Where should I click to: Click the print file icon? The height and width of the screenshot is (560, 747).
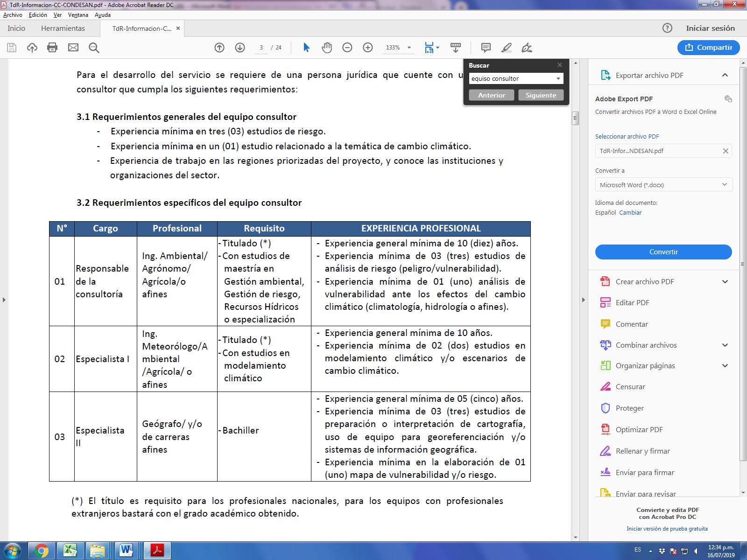point(52,48)
